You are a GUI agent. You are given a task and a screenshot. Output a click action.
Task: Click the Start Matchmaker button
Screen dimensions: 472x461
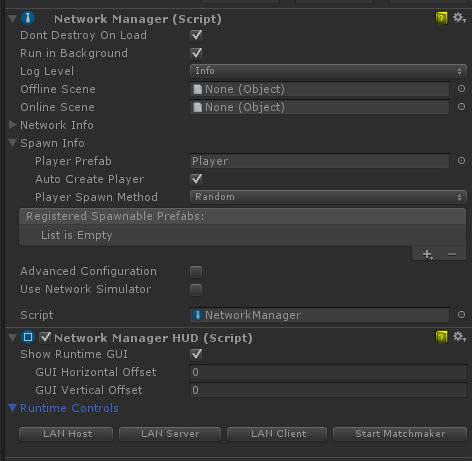400,434
